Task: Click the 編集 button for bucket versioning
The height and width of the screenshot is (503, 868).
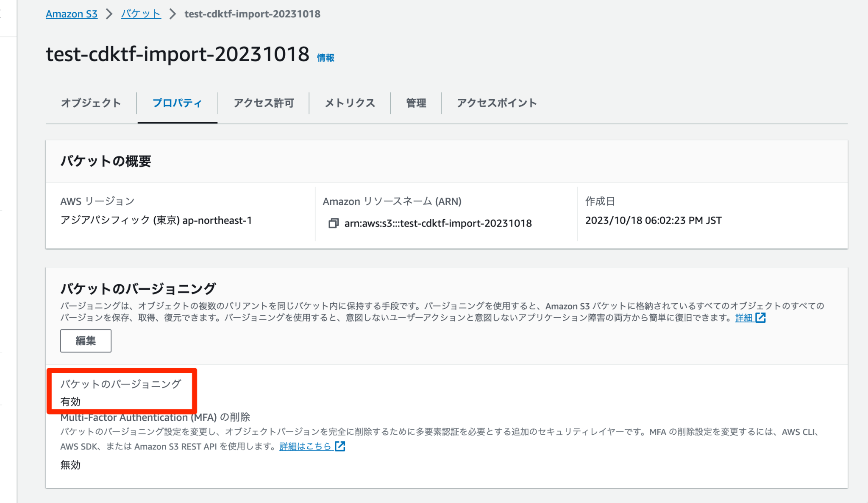Action: (86, 341)
